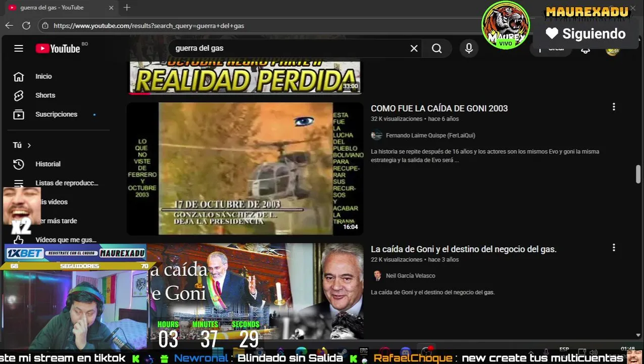Play the caída de Goni thumbnail

coord(256,291)
